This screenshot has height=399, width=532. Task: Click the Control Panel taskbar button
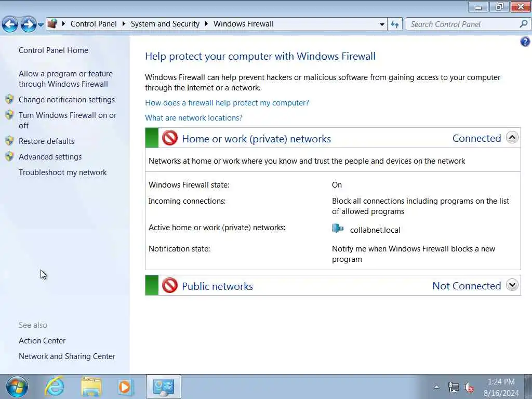(164, 387)
